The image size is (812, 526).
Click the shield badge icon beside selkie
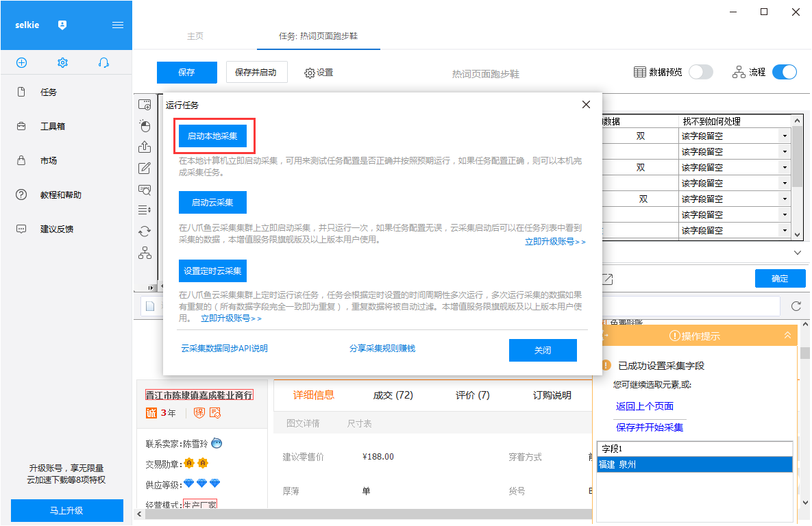tap(62, 25)
